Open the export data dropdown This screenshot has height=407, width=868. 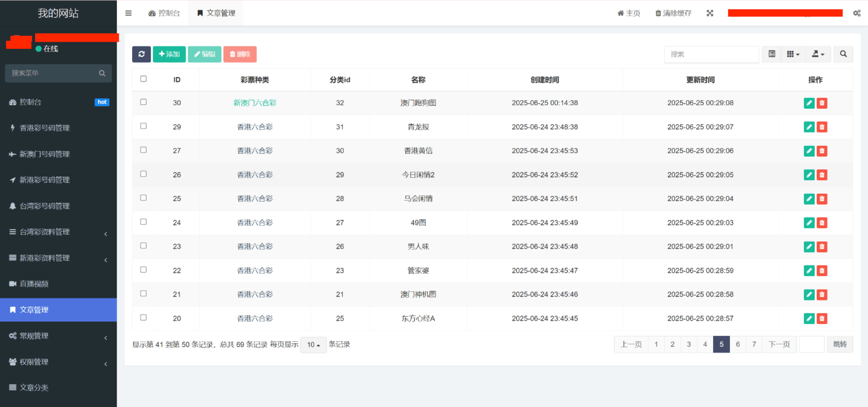point(818,54)
